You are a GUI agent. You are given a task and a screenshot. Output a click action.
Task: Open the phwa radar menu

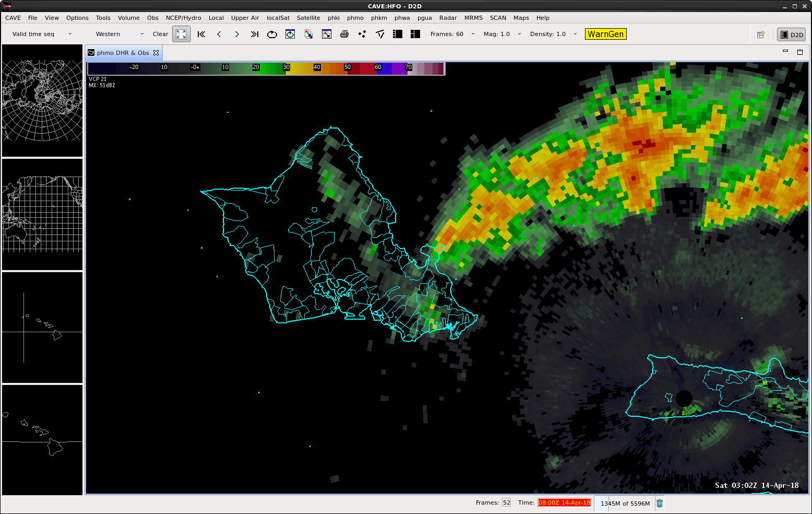pos(402,18)
